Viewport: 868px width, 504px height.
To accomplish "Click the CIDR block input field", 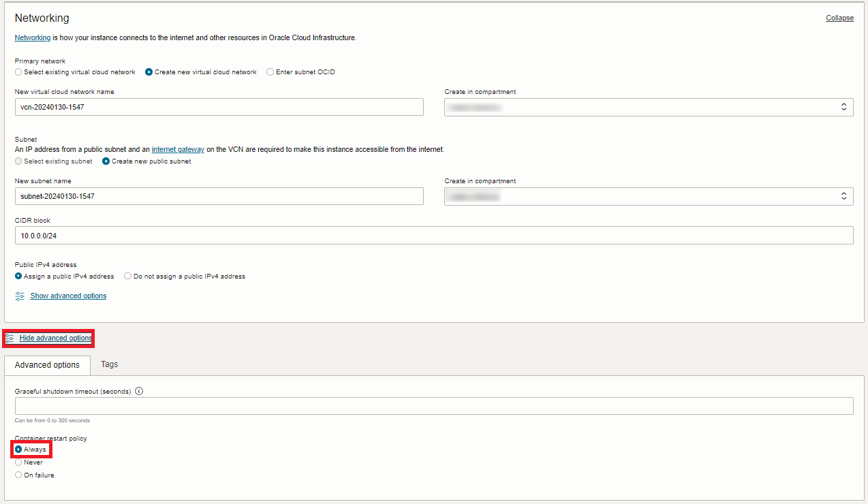I will [x=433, y=235].
